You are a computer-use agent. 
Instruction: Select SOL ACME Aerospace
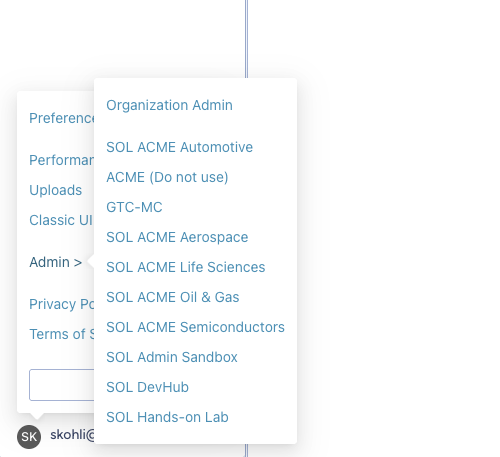point(177,237)
